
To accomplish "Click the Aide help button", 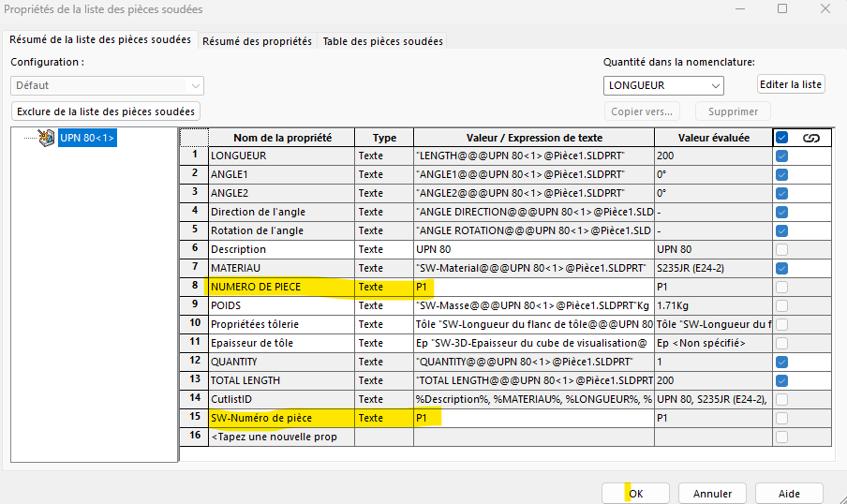I will tap(789, 493).
